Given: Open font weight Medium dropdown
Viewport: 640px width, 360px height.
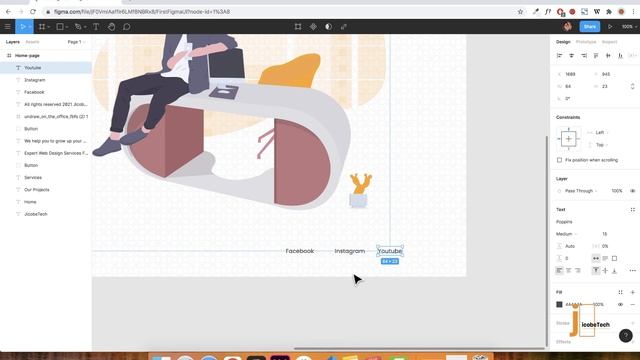Looking at the screenshot, I should 567,234.
